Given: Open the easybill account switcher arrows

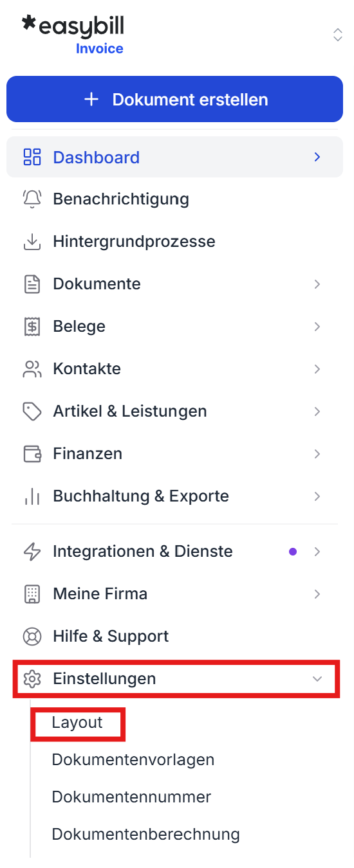Looking at the screenshot, I should tap(337, 35).
